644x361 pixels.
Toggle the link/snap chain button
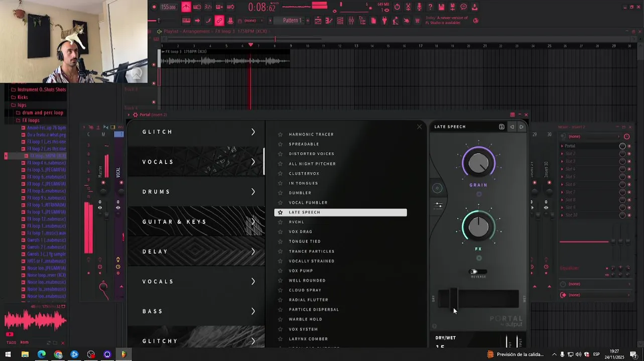pos(219,21)
